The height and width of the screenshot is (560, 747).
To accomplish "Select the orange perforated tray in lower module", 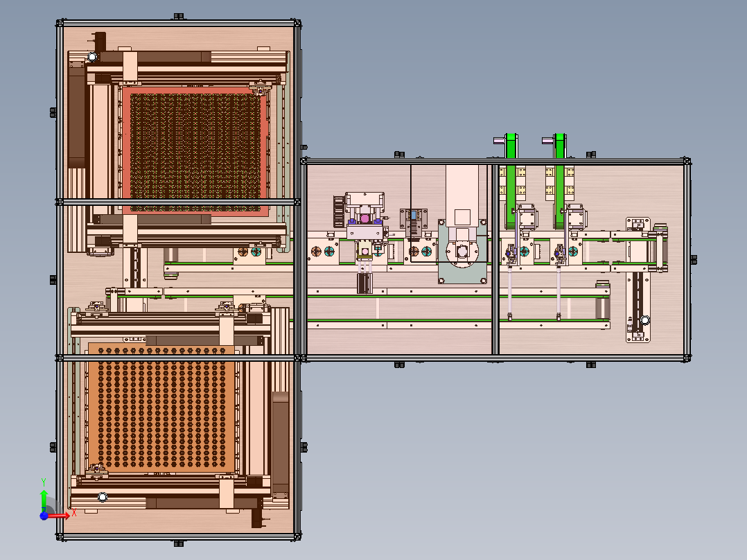I will (x=161, y=408).
